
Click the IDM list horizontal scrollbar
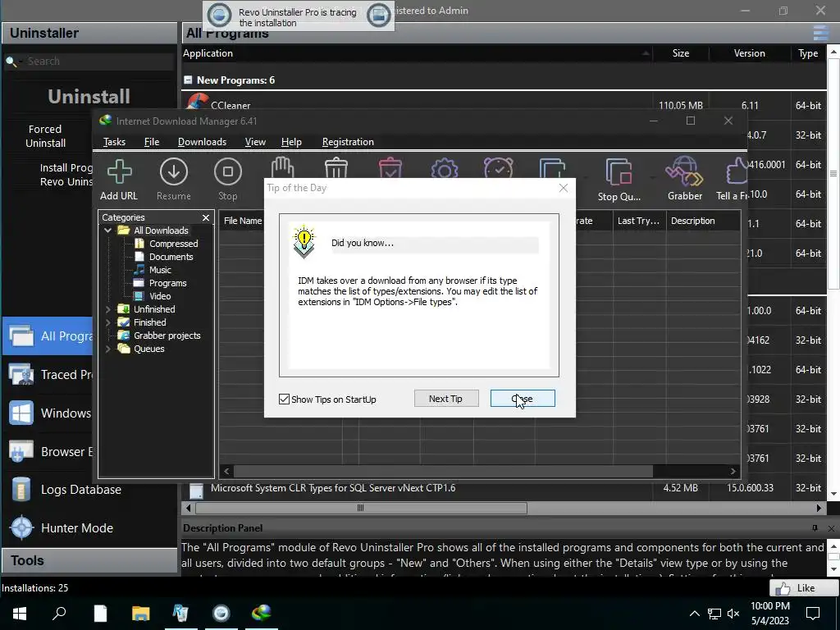pyautogui.click(x=443, y=472)
